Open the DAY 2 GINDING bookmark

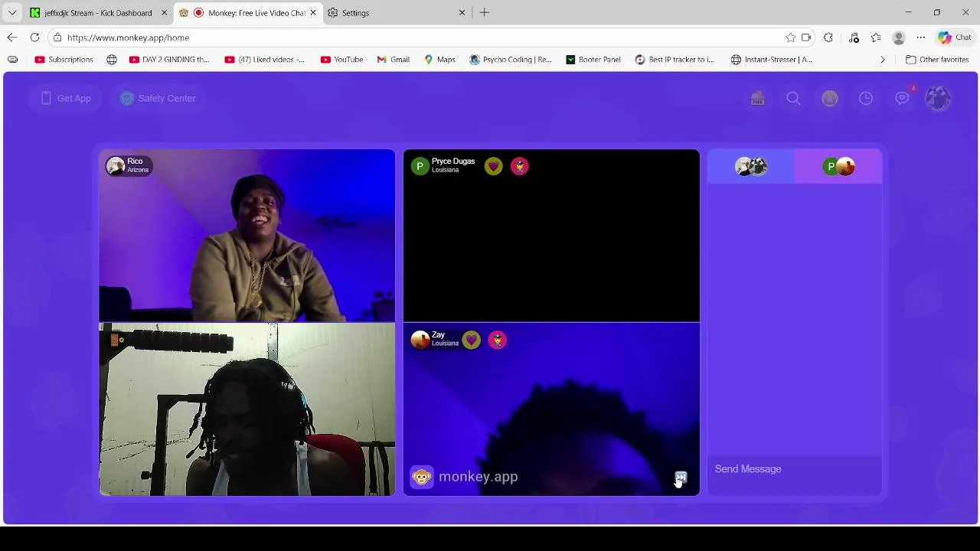tap(168, 60)
